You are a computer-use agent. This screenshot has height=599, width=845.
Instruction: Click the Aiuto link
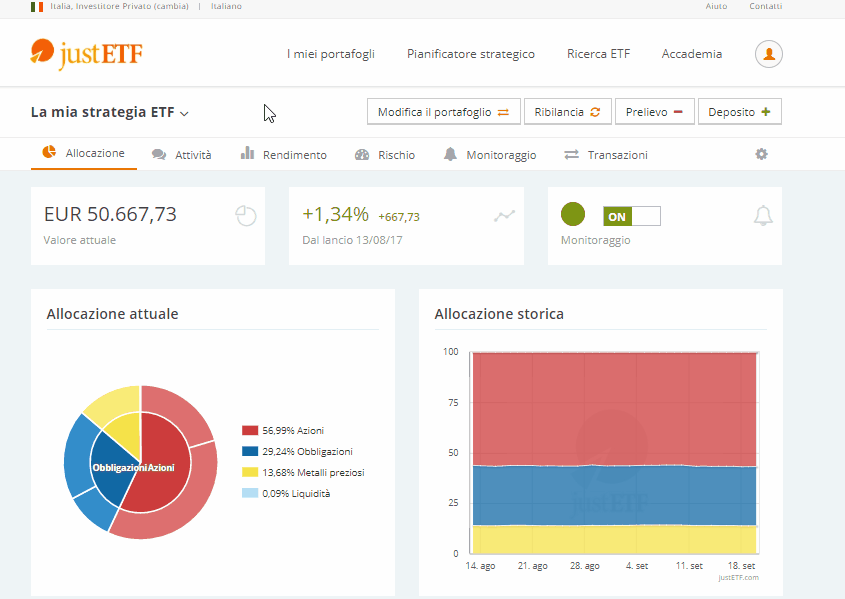point(716,6)
